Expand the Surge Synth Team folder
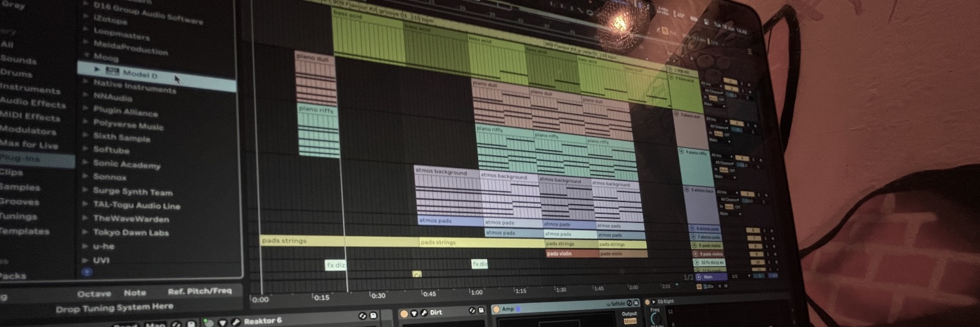 (85, 191)
